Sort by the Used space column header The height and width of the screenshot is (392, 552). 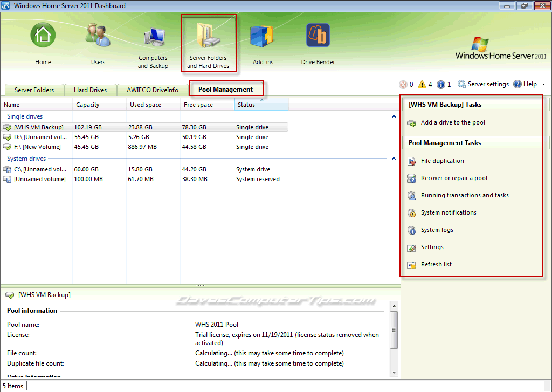click(153, 105)
